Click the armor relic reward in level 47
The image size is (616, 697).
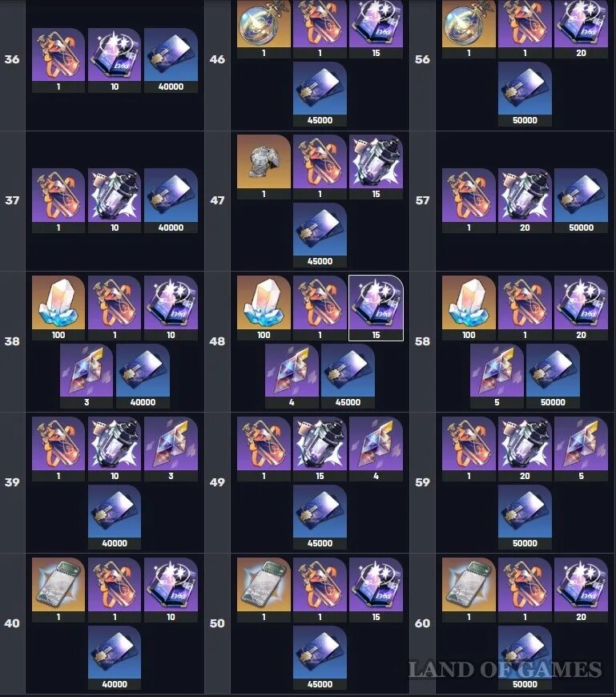coord(264,167)
